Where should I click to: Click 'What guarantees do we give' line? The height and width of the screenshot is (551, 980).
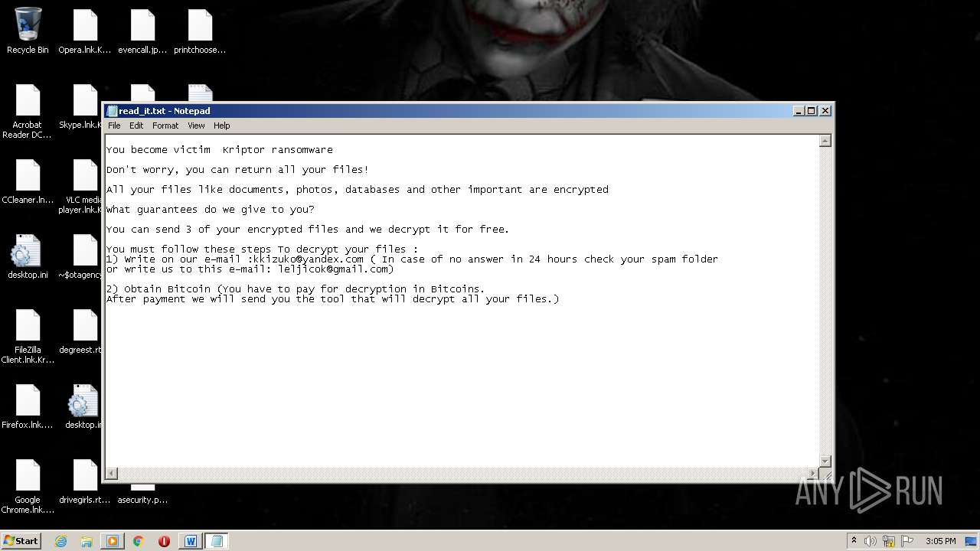pyautogui.click(x=210, y=210)
